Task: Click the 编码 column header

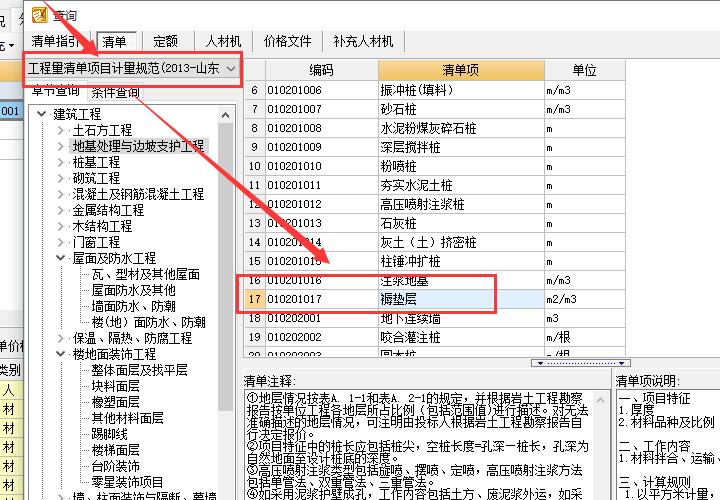Action: [321, 70]
